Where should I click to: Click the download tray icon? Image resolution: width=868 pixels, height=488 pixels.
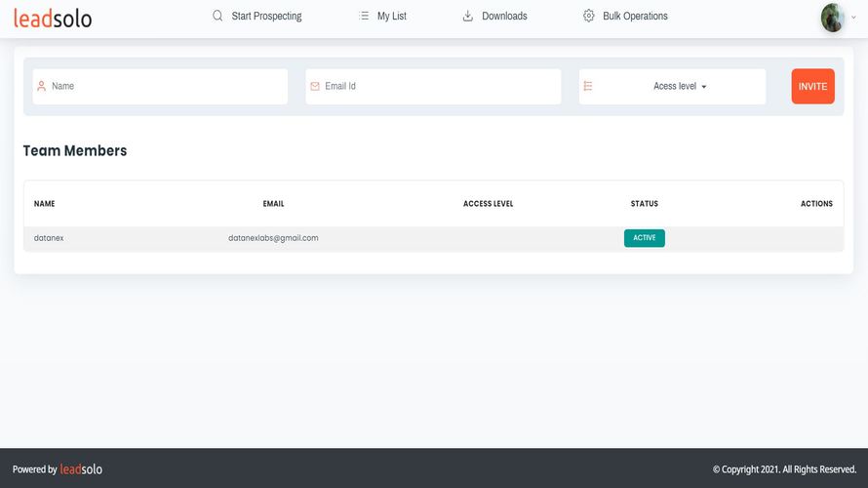click(x=468, y=16)
